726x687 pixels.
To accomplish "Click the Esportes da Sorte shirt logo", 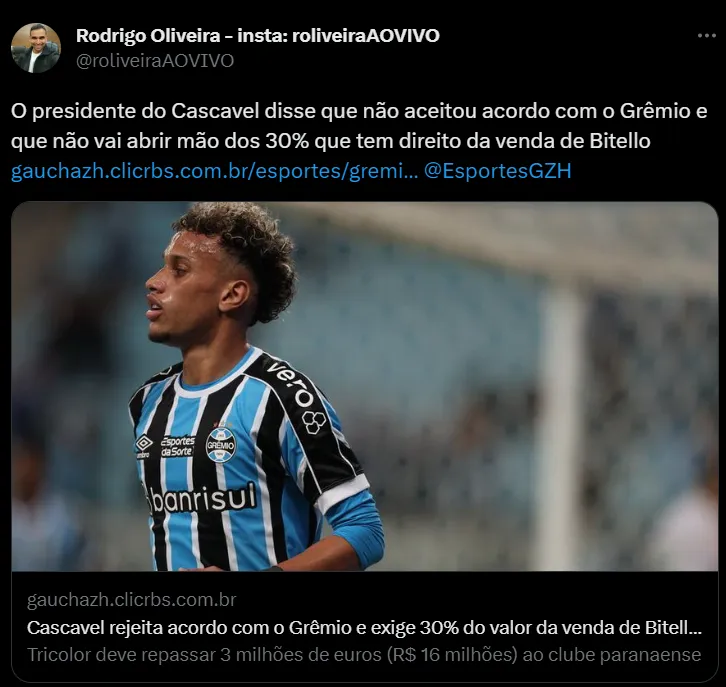I will pos(178,446).
